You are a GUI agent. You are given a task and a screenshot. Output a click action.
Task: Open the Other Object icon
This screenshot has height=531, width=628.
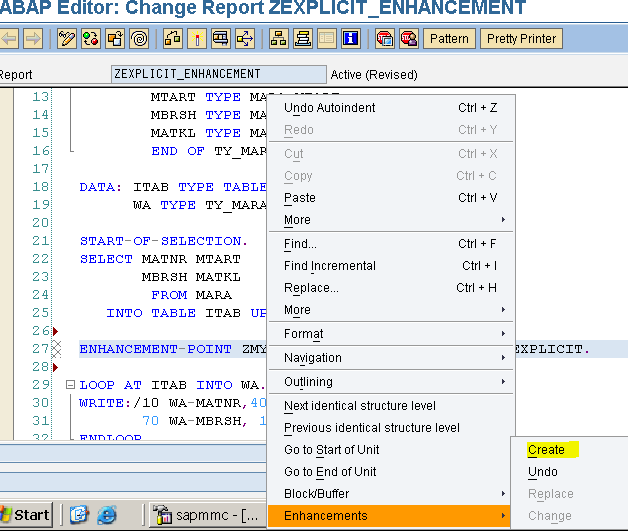pos(115,39)
